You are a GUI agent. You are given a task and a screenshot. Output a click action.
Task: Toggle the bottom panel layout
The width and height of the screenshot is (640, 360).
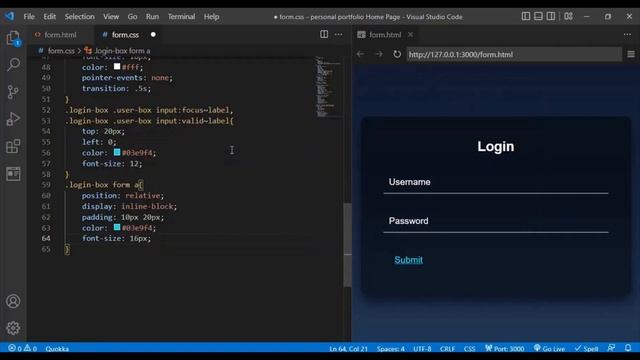538,16
